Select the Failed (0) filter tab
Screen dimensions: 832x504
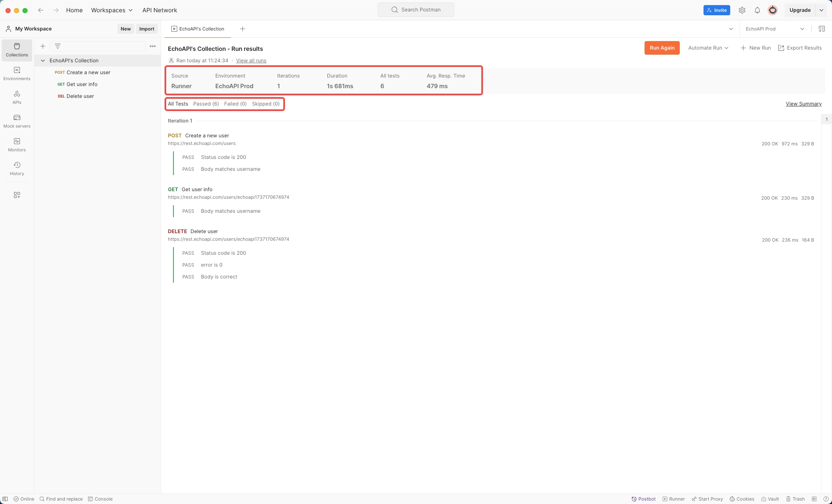click(x=235, y=104)
